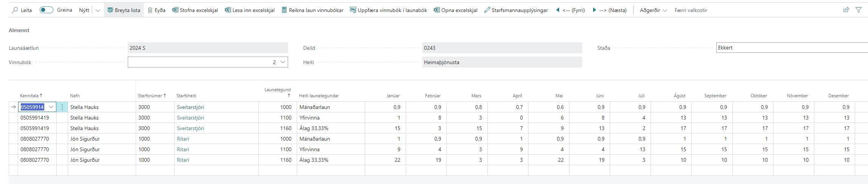Click the share icon at top right

tap(846, 10)
